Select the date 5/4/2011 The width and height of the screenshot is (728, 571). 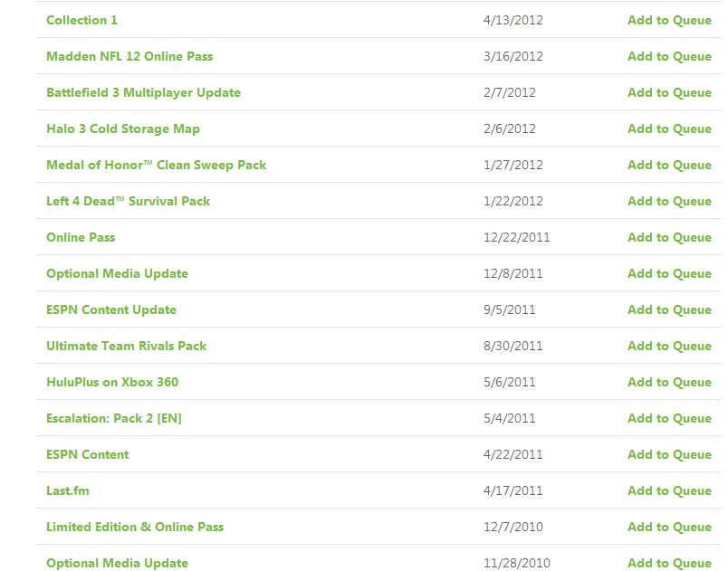(509, 418)
